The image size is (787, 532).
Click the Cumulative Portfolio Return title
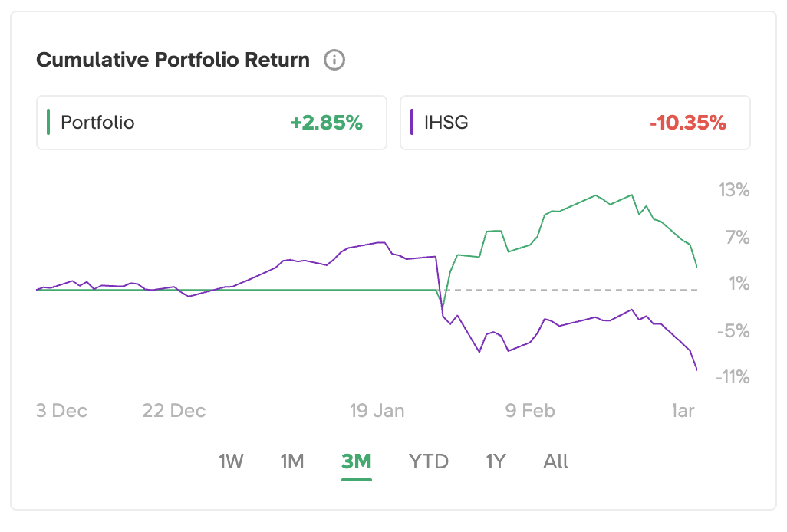click(x=173, y=60)
